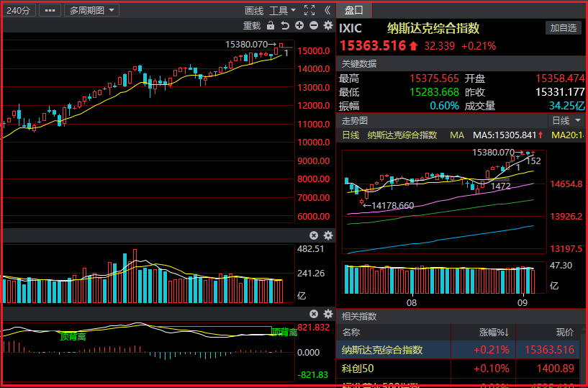Click the 加自选 add-to-watchlist button

[564, 28]
